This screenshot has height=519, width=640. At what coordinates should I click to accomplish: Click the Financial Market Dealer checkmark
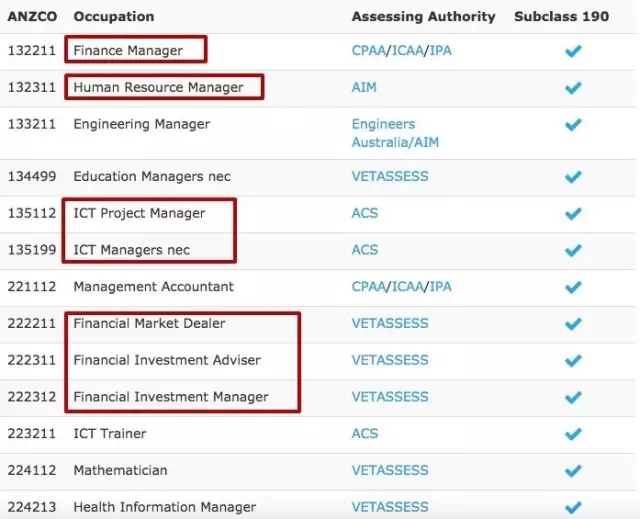pos(573,324)
